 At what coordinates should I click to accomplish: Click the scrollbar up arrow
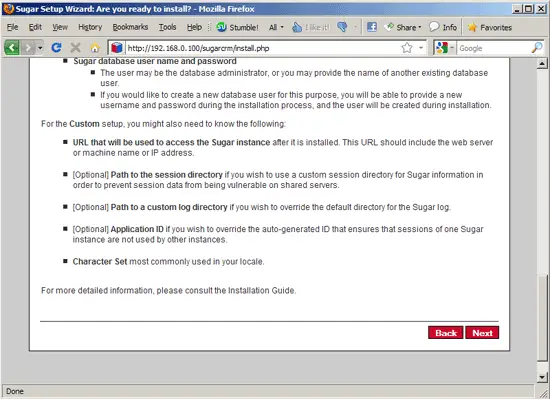542,63
